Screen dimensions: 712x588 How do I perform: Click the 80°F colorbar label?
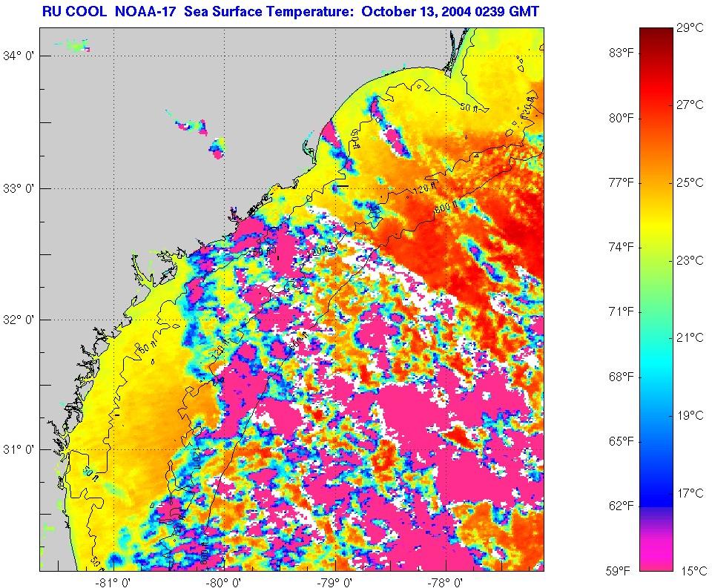point(621,118)
